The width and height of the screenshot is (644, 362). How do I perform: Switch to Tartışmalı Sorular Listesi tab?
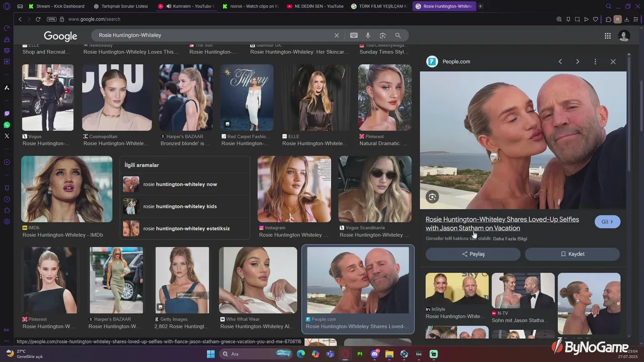pyautogui.click(x=121, y=6)
